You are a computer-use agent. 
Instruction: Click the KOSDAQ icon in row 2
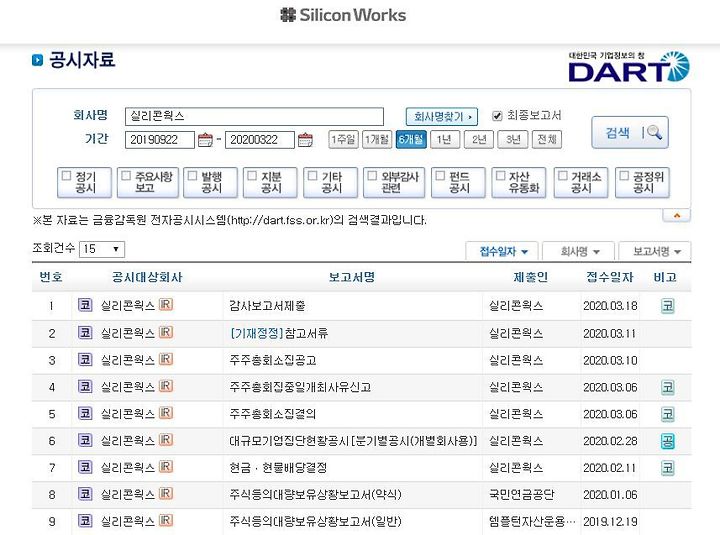coord(85,332)
